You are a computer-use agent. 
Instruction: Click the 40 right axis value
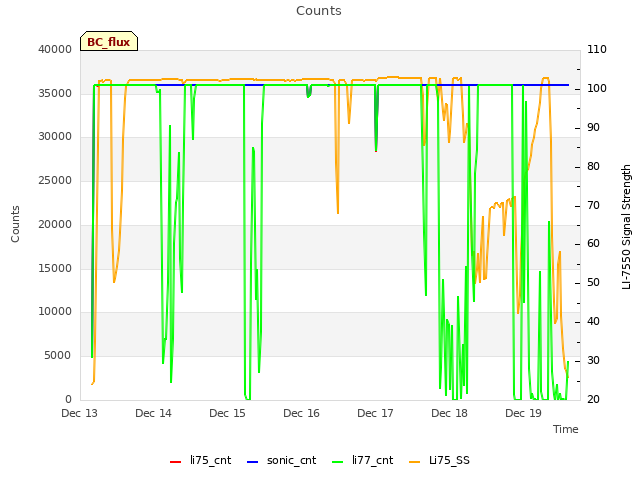click(x=593, y=322)
